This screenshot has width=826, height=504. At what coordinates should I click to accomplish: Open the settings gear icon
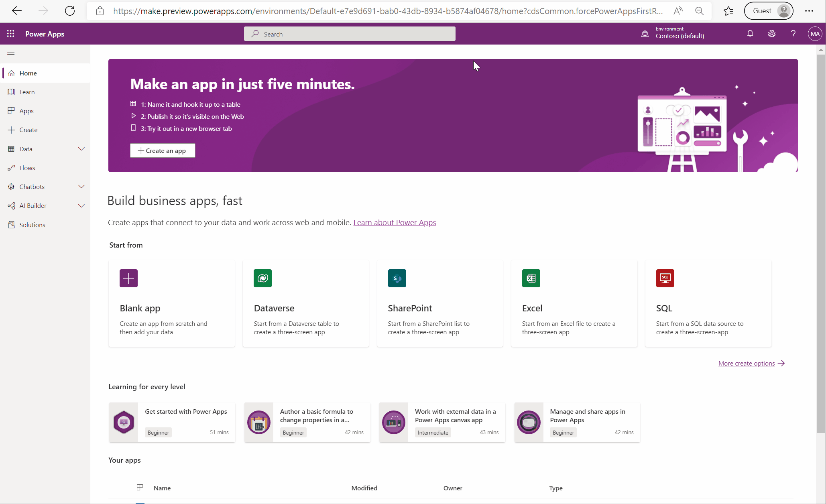tap(771, 34)
